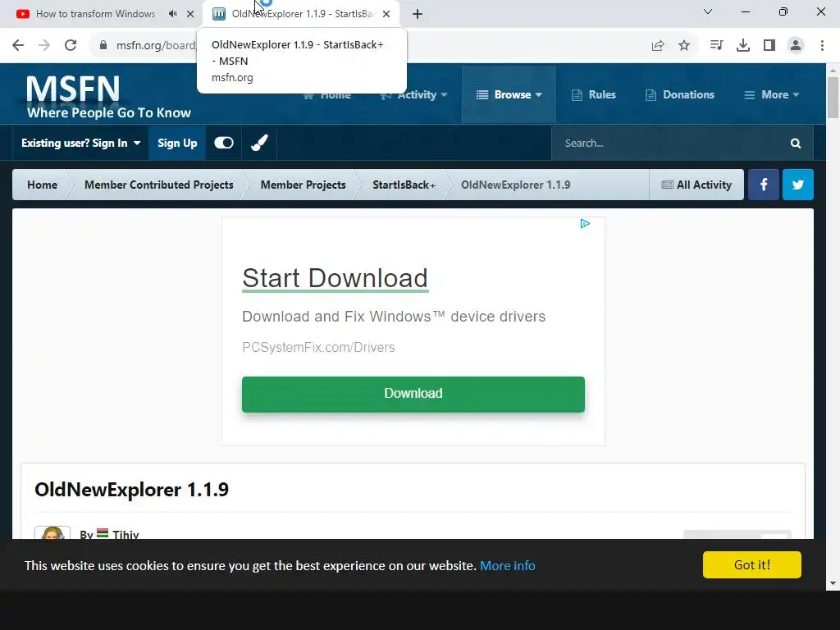Viewport: 840px width, 630px height.
Task: Close the How to transform Windows tab
Action: (x=190, y=14)
